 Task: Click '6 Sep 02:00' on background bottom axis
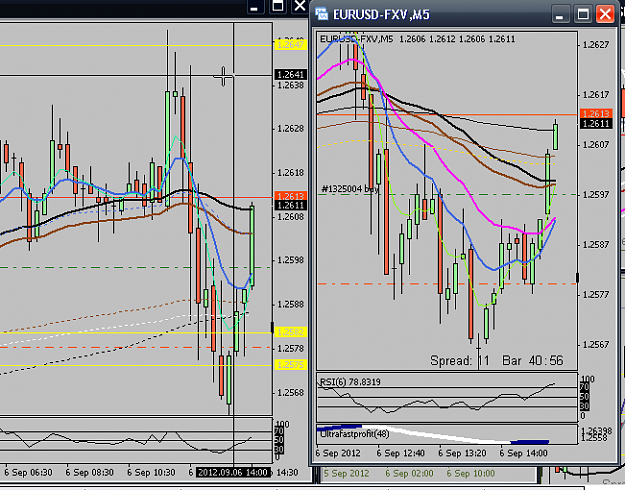409,474
